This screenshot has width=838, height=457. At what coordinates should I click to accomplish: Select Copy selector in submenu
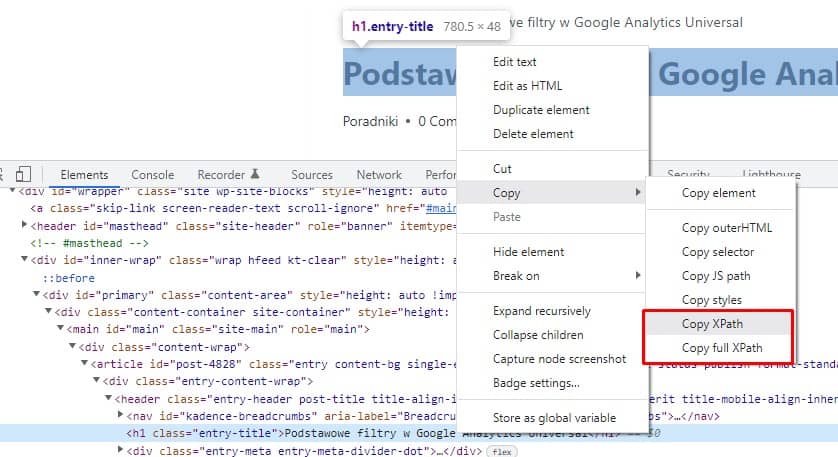(x=718, y=252)
